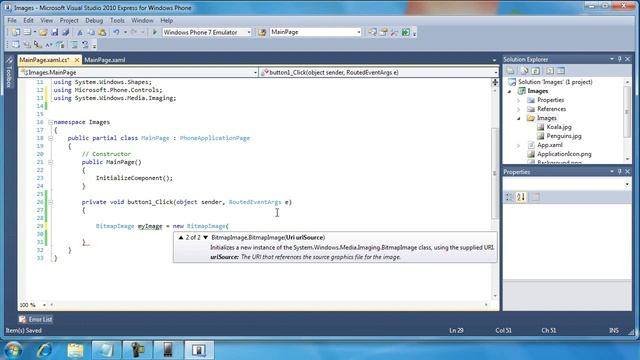
Task: Collapse the MainPage constructor block
Action: [50, 162]
